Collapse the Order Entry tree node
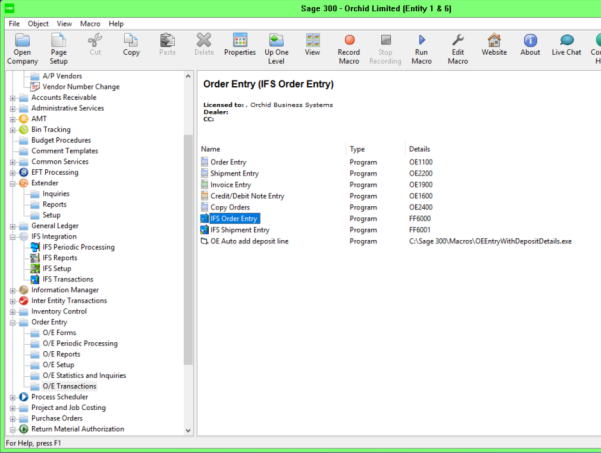The image size is (601, 453). coord(13,323)
